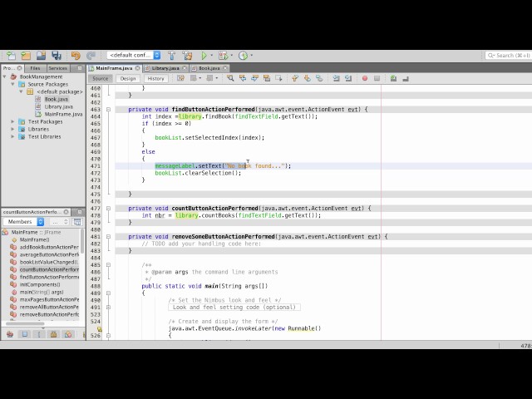Viewport: 532px width, 399px height.
Task: Open the Members dropdown in Navigator
Action: [24, 222]
